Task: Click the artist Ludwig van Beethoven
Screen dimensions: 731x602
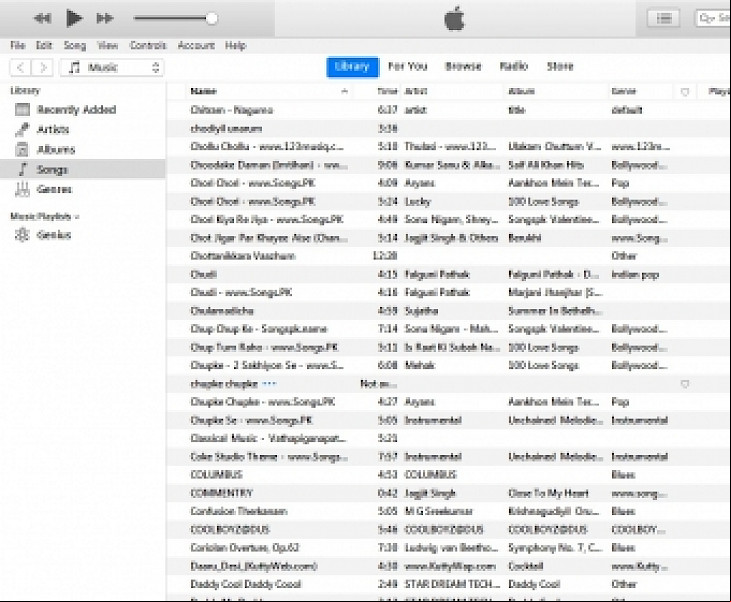Action: coord(451,547)
